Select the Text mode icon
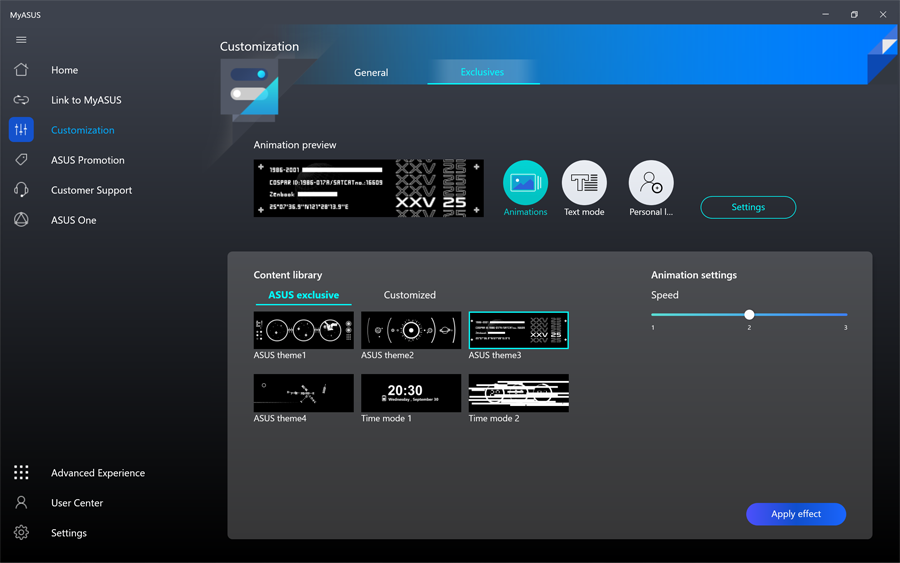900x563 pixels. (x=584, y=183)
